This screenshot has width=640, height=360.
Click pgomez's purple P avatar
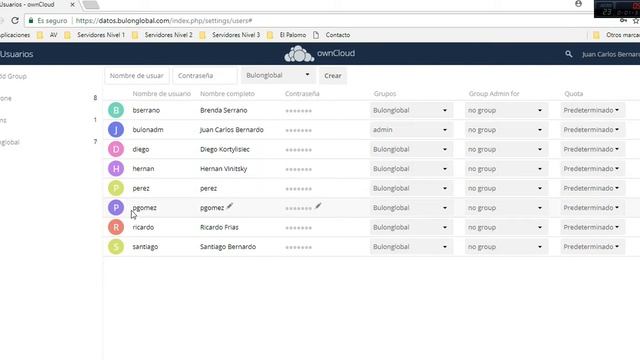click(116, 208)
